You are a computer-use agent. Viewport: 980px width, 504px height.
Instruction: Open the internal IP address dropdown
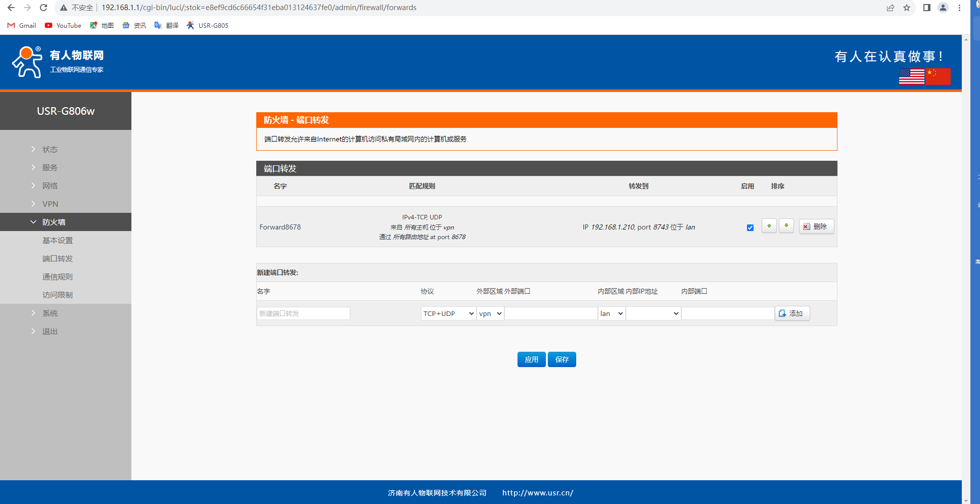(653, 313)
